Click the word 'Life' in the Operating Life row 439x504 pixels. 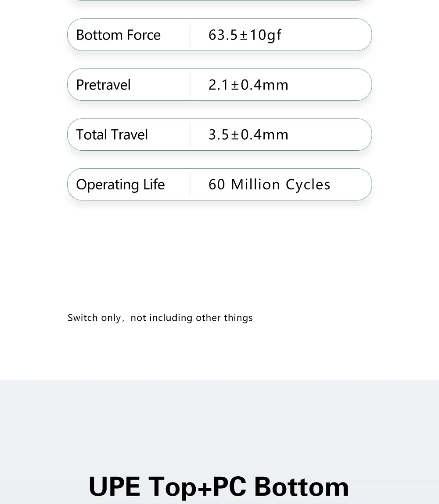154,185
